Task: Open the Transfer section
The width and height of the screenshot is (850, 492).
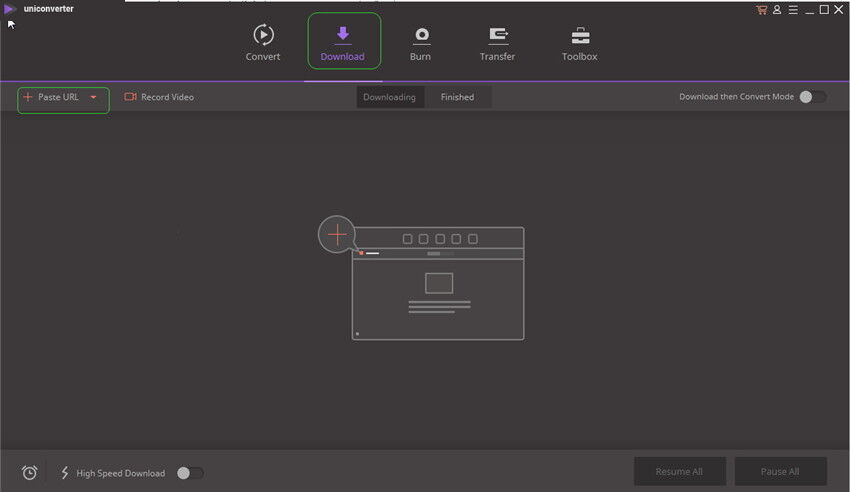Action: click(x=497, y=43)
